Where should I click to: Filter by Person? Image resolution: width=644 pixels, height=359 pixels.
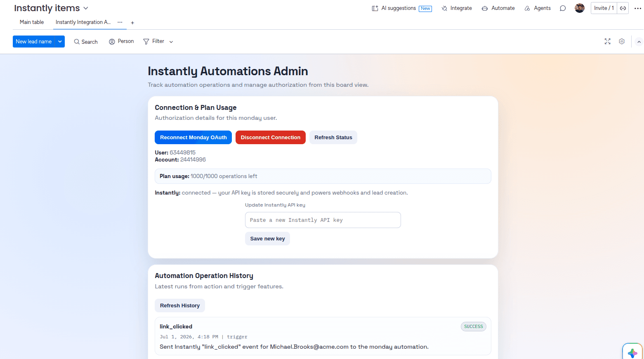pos(121,41)
